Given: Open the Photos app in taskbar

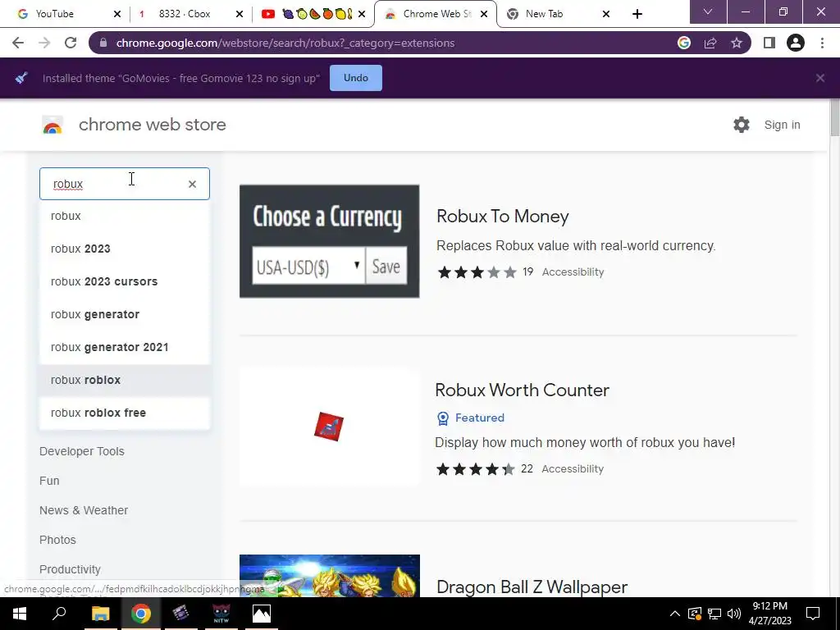Looking at the screenshot, I should (262, 614).
